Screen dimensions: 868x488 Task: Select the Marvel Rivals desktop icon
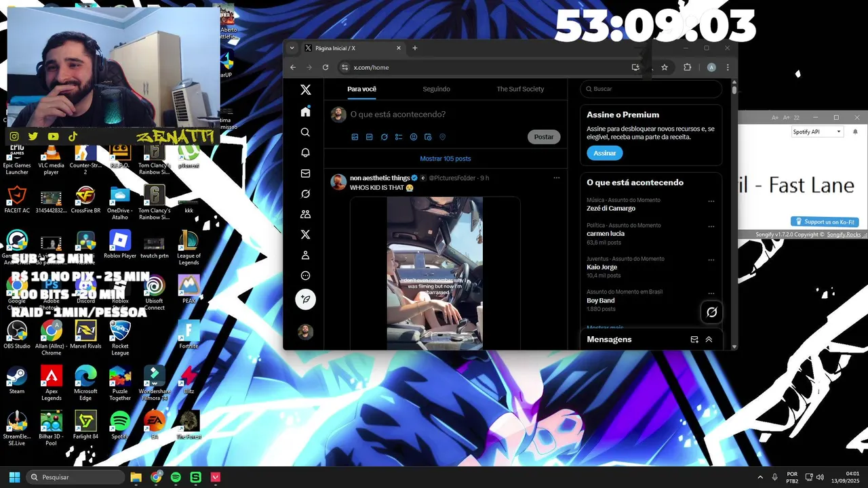pyautogui.click(x=85, y=335)
